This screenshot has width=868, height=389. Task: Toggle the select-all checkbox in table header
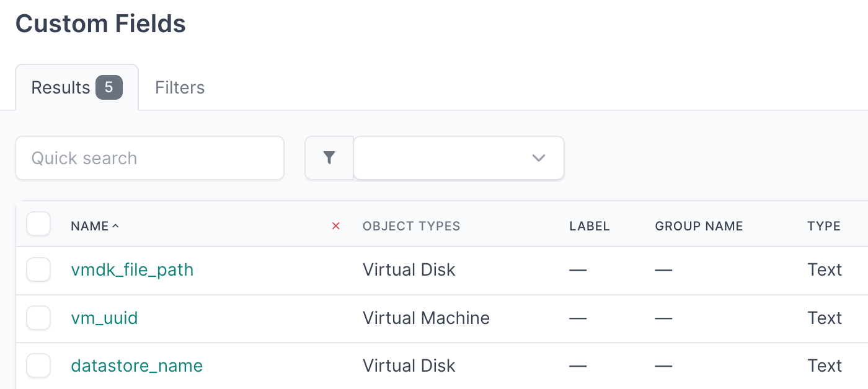click(x=38, y=224)
